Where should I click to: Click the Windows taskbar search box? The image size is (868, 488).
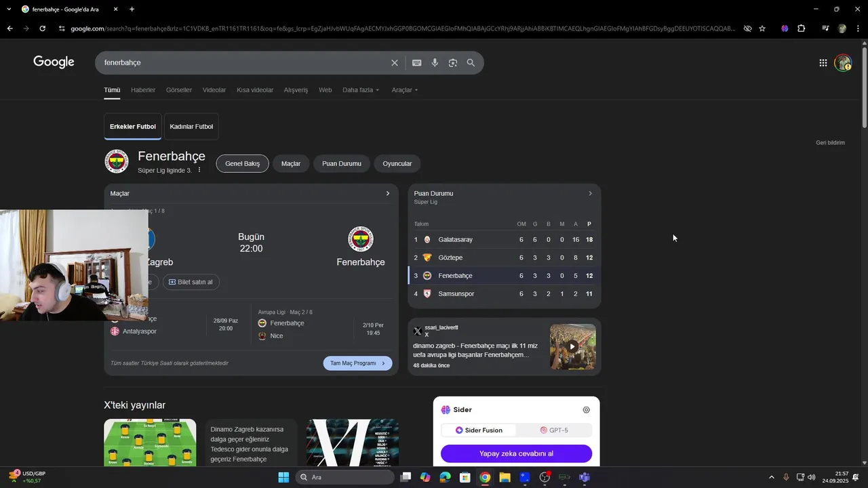(x=345, y=477)
